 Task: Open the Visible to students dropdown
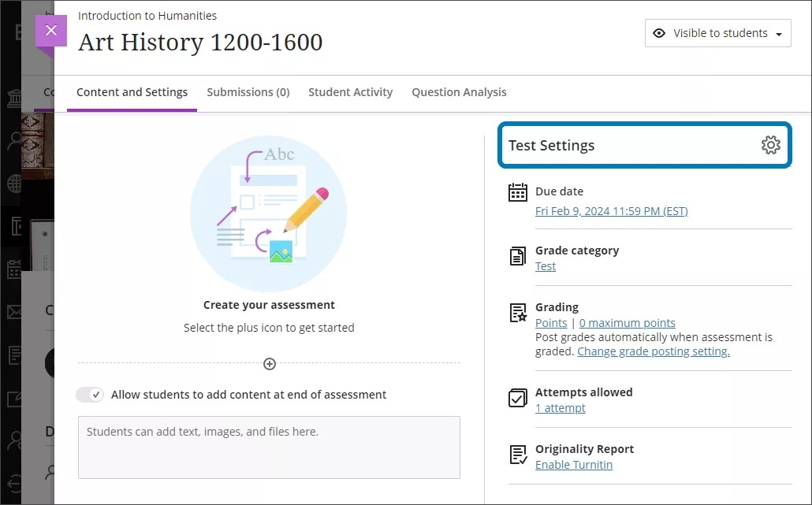point(717,33)
